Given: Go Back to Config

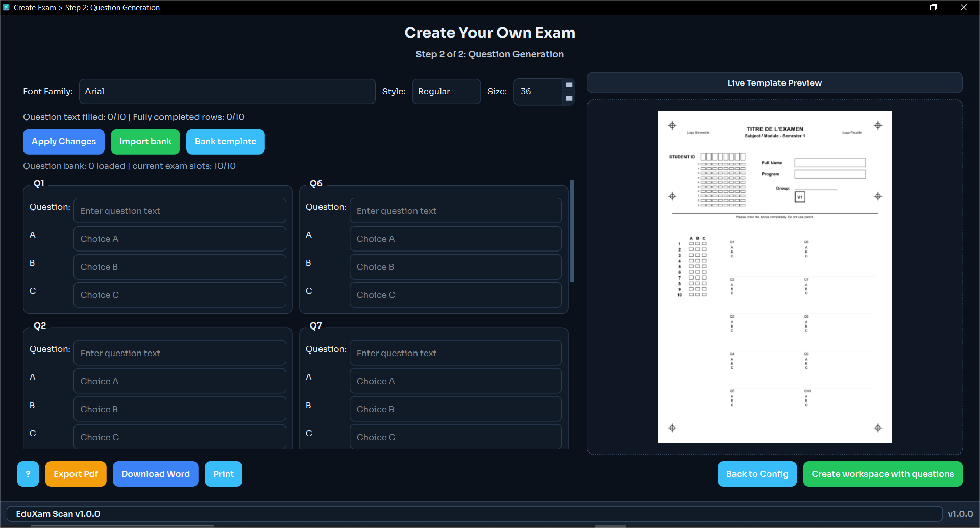Looking at the screenshot, I should tap(757, 474).
